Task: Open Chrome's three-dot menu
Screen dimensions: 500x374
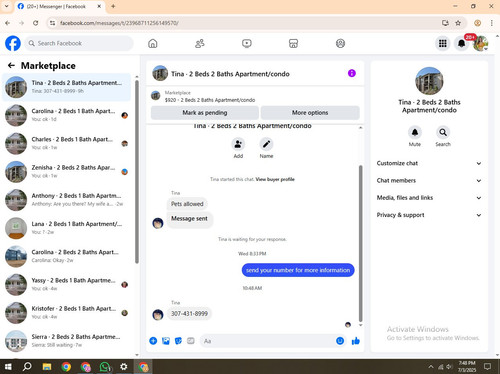Action: [x=492, y=23]
